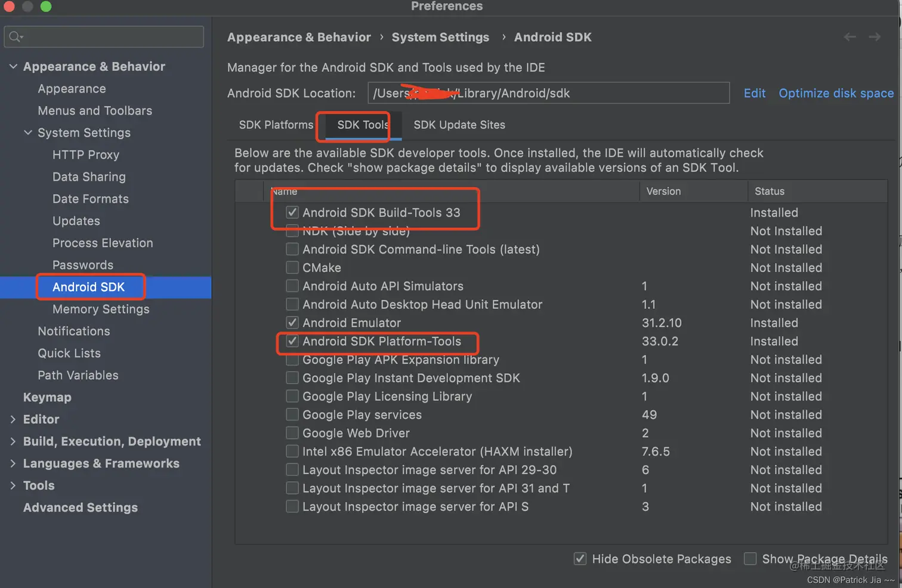Click Optimize disk space link
902x588 pixels.
[836, 93]
